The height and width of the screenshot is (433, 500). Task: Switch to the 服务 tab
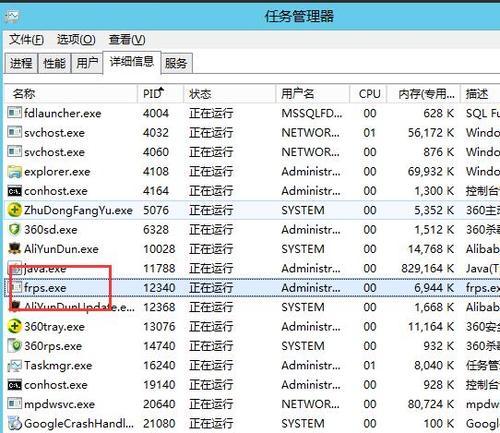pos(176,63)
